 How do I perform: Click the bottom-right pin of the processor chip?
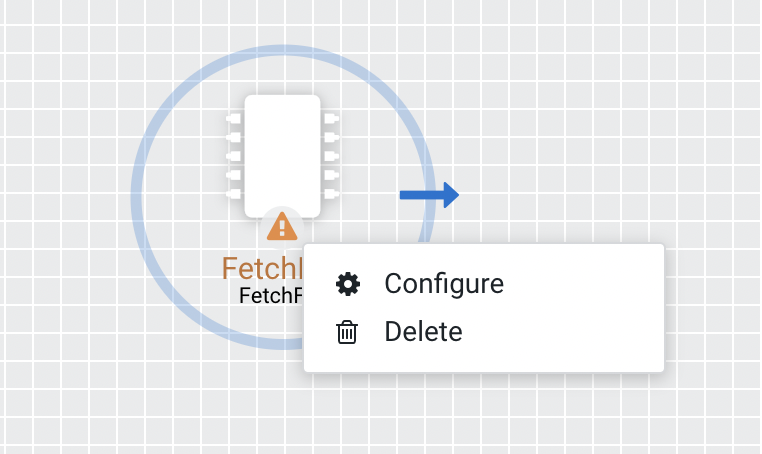tap(331, 193)
